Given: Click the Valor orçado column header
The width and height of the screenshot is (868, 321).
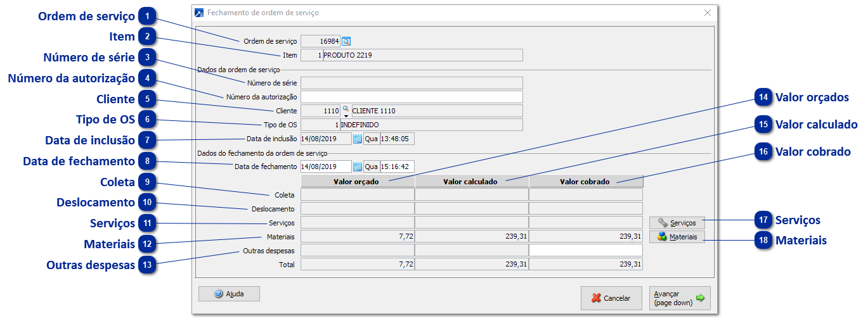Looking at the screenshot, I should pos(358,182).
